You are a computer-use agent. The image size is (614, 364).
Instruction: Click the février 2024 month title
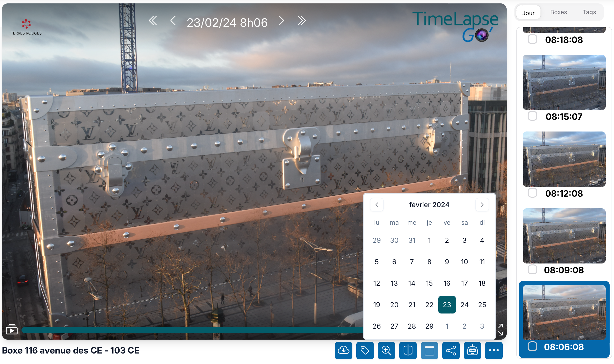[x=429, y=204]
